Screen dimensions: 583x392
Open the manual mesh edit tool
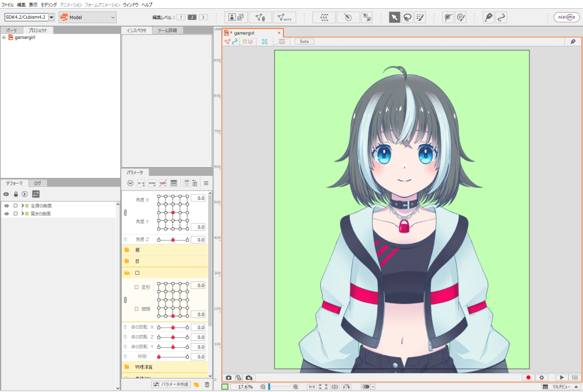260,17
